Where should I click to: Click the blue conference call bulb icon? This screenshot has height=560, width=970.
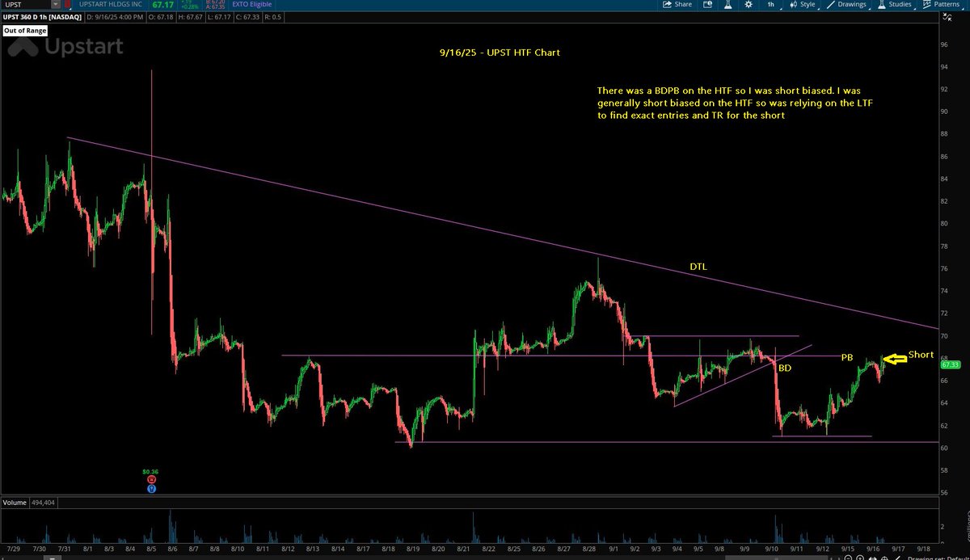click(x=151, y=488)
